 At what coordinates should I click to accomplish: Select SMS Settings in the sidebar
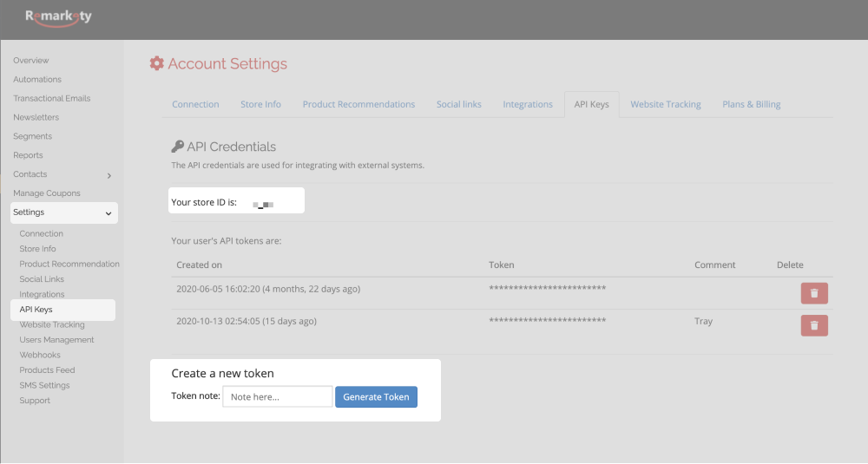(x=44, y=385)
